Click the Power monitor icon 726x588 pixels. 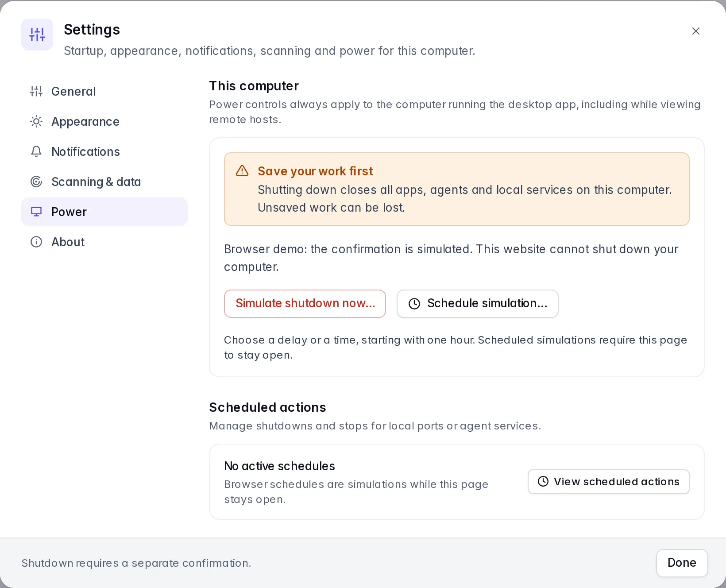(x=36, y=212)
